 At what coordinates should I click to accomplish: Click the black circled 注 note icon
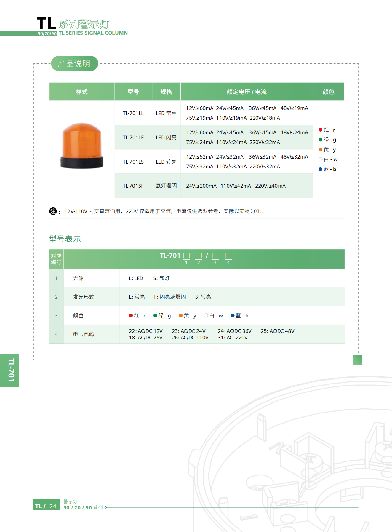[x=53, y=211]
